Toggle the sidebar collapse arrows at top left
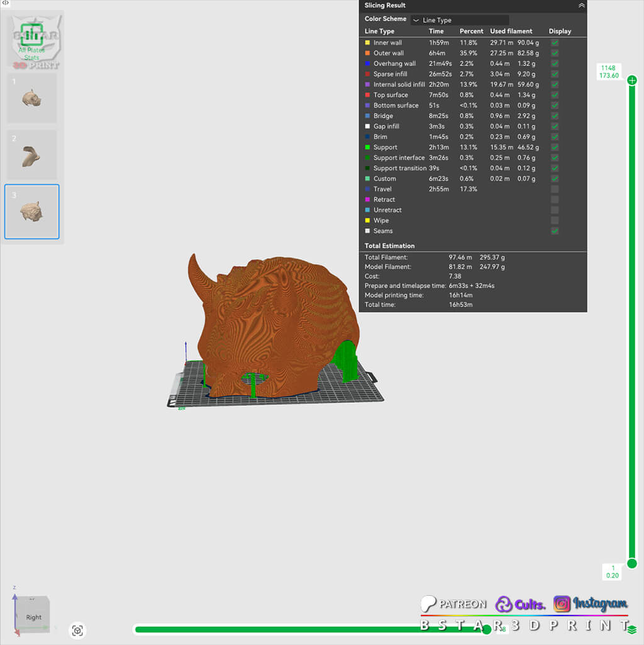 [6, 3]
